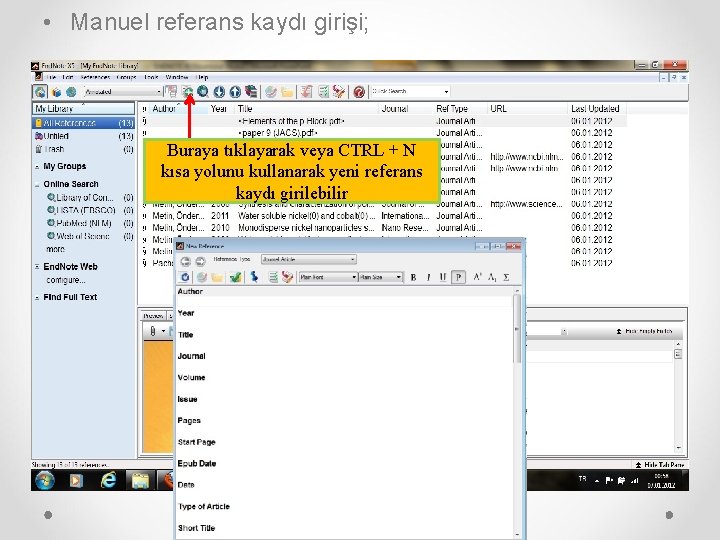Click Return to Word icon in New Reference window
720x540 pixels.
click(287, 277)
